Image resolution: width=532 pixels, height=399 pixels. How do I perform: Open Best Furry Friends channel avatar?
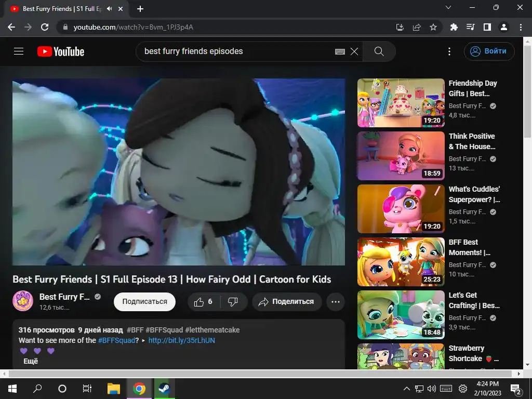click(23, 301)
